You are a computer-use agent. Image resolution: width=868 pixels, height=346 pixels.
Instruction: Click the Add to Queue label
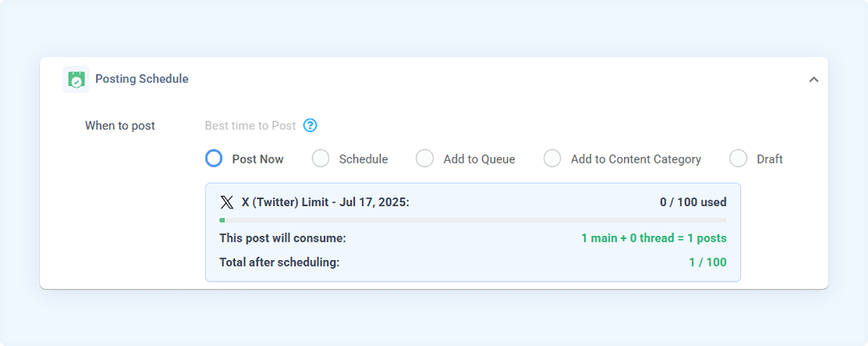coord(479,159)
